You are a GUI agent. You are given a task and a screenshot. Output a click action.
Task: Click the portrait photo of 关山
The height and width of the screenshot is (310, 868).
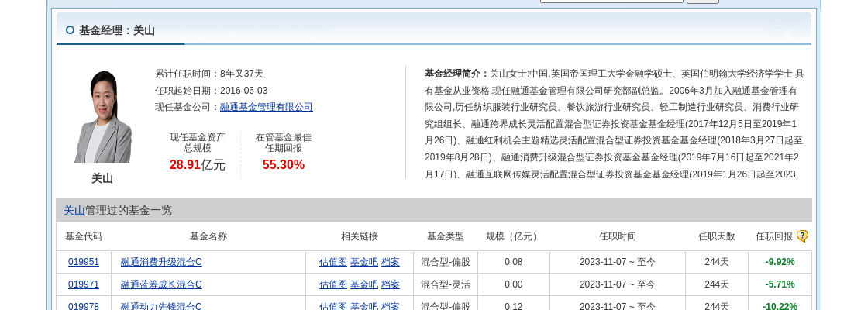click(102, 116)
